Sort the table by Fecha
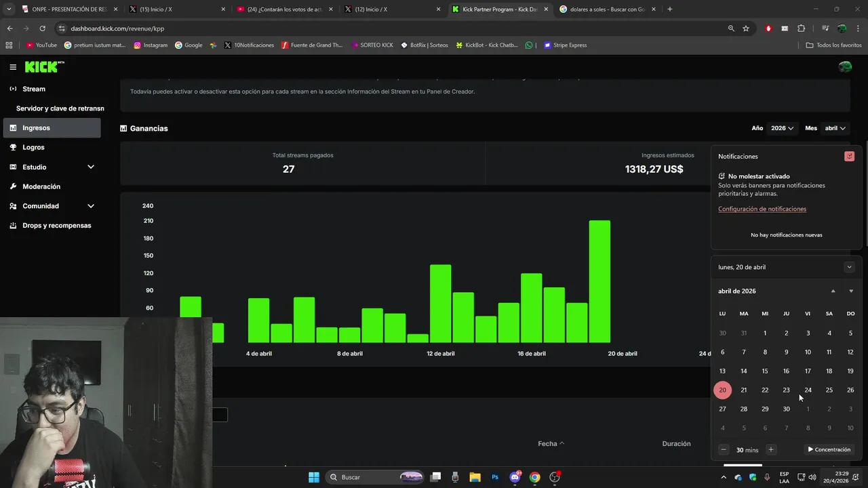This screenshot has width=868, height=488. pos(551,443)
